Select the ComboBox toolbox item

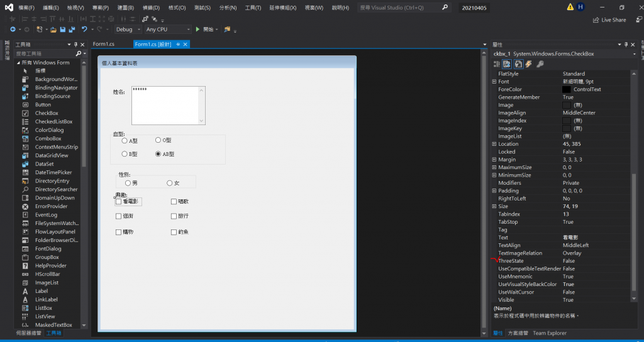[x=48, y=138]
